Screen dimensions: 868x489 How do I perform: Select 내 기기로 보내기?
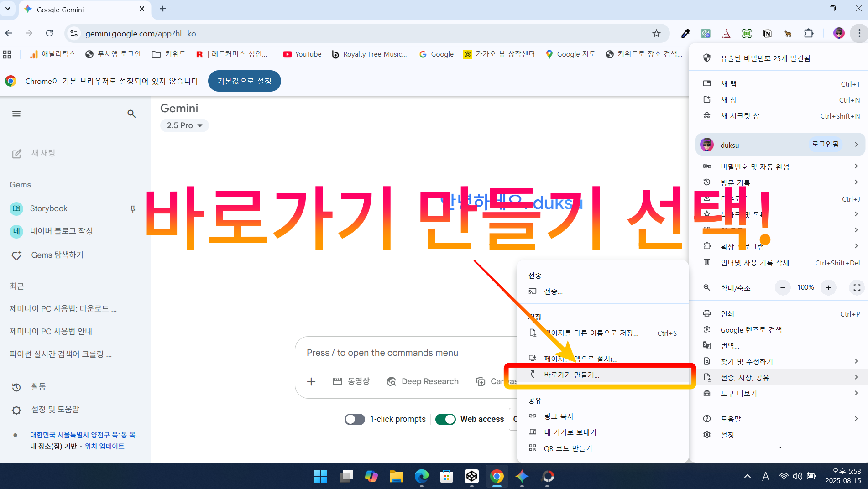tap(602, 432)
